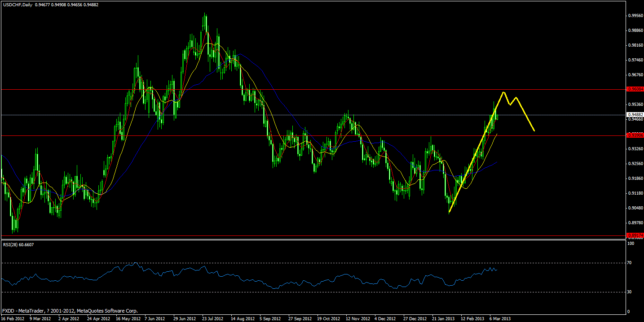
Task: Click the 0.99560 price axis label
Action: point(635,16)
